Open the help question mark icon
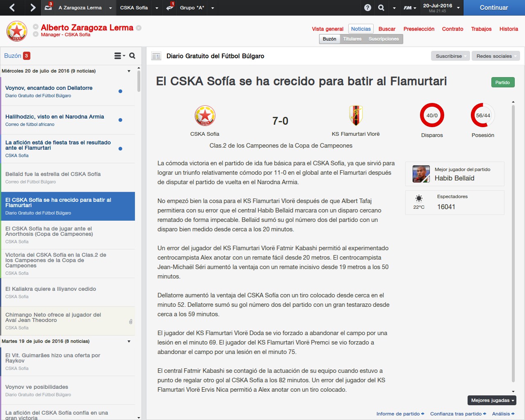Viewport: 525px width, 420px height. click(x=368, y=7)
